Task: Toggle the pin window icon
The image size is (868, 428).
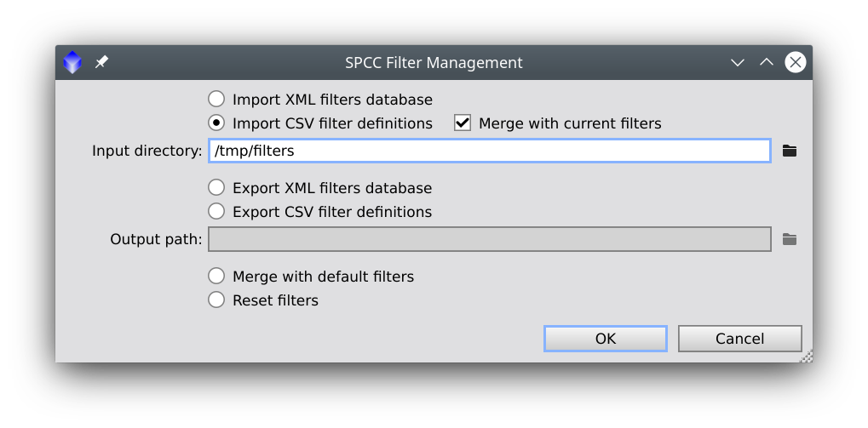Action: pos(101,62)
